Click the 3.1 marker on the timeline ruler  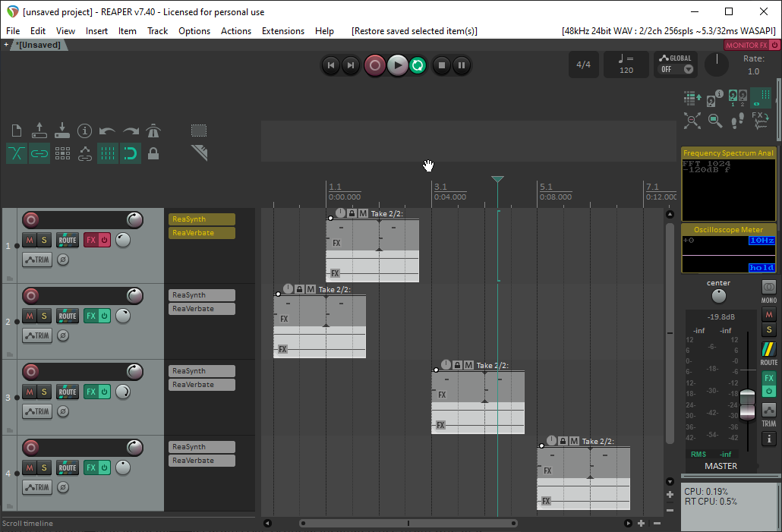click(x=441, y=187)
